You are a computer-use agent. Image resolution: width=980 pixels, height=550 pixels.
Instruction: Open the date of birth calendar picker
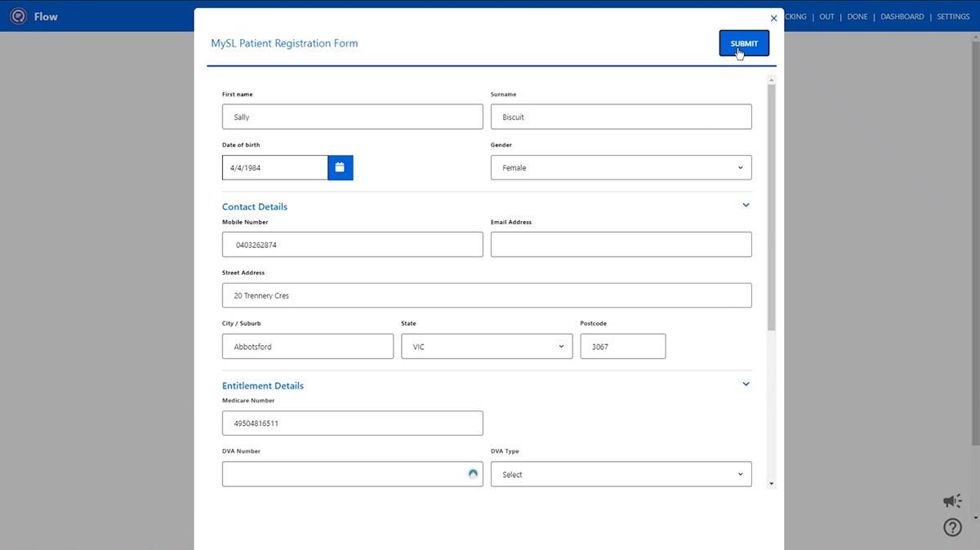[x=340, y=167]
